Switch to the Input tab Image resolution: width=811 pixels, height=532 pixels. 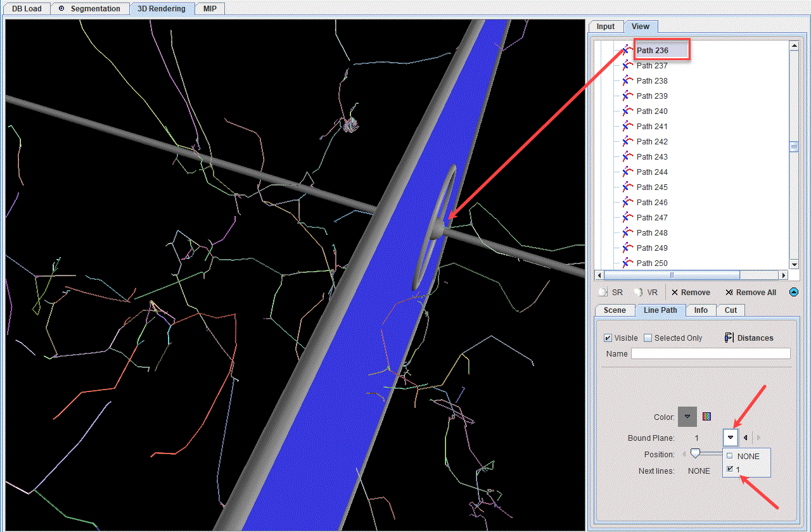[606, 27]
